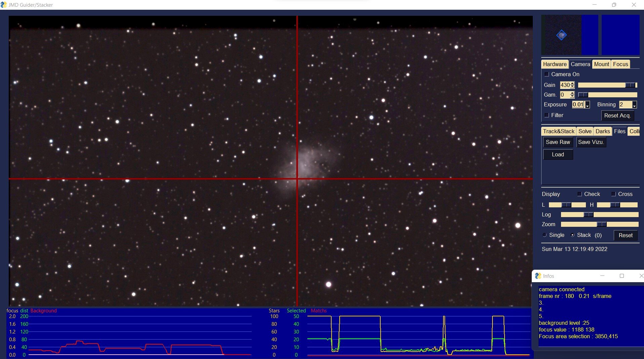Increase Gain with the spinner arrow
The image size is (644, 359).
572,84
